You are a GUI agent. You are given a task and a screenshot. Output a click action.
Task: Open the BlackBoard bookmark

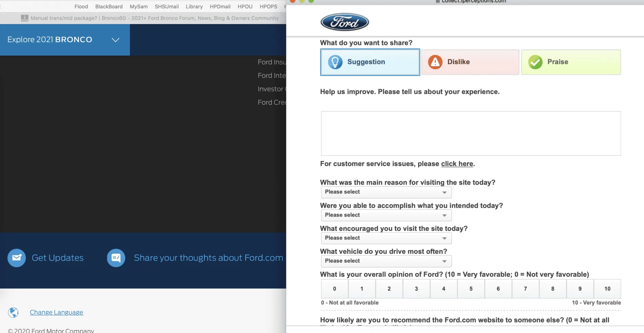click(109, 6)
